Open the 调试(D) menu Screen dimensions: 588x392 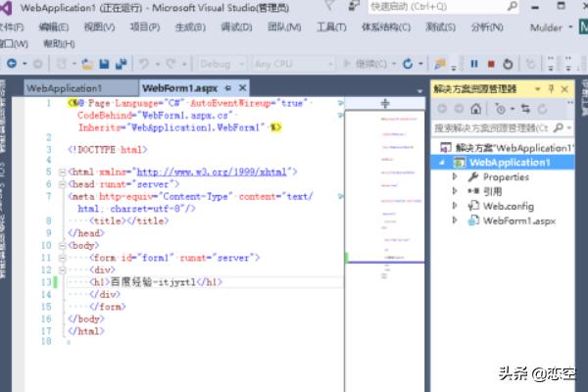(235, 26)
